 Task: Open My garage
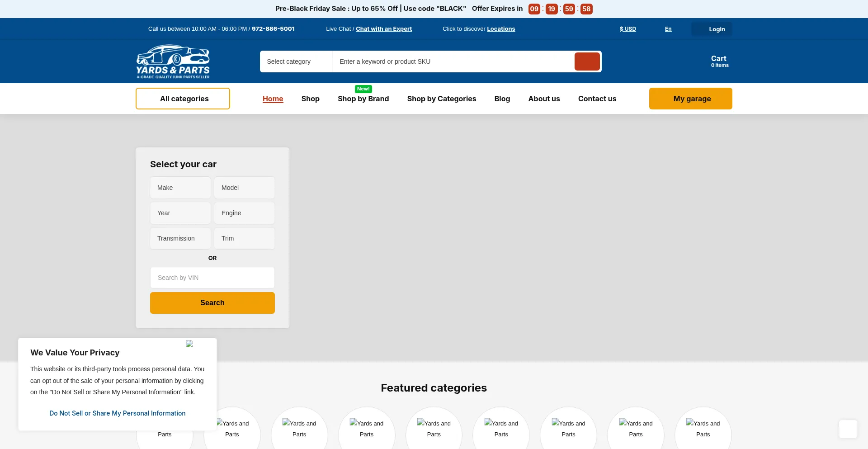click(690, 99)
